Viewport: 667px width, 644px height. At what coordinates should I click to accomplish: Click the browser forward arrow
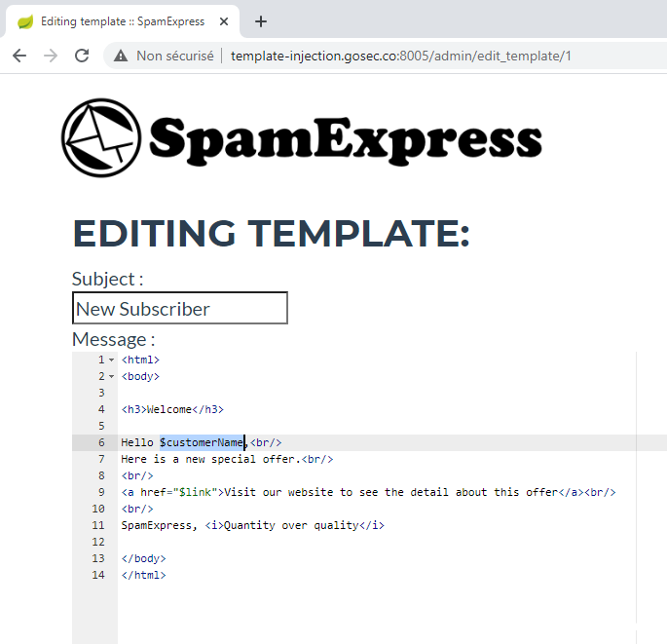coord(51,56)
